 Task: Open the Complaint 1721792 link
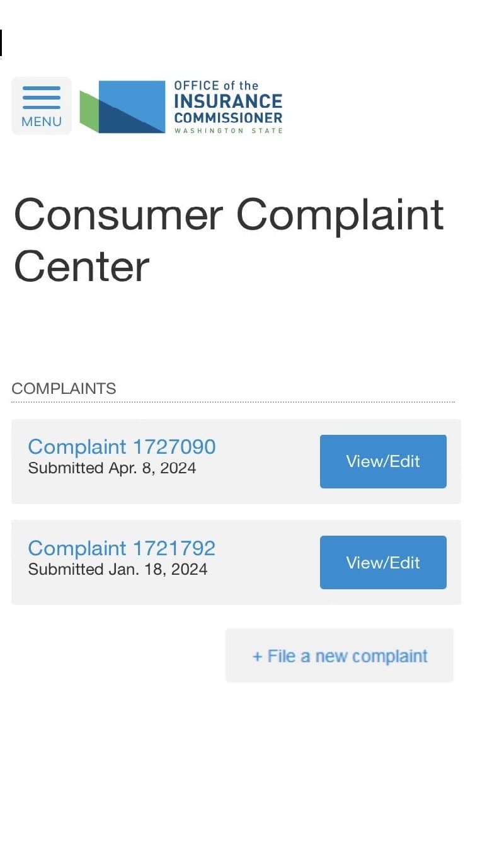(x=122, y=548)
